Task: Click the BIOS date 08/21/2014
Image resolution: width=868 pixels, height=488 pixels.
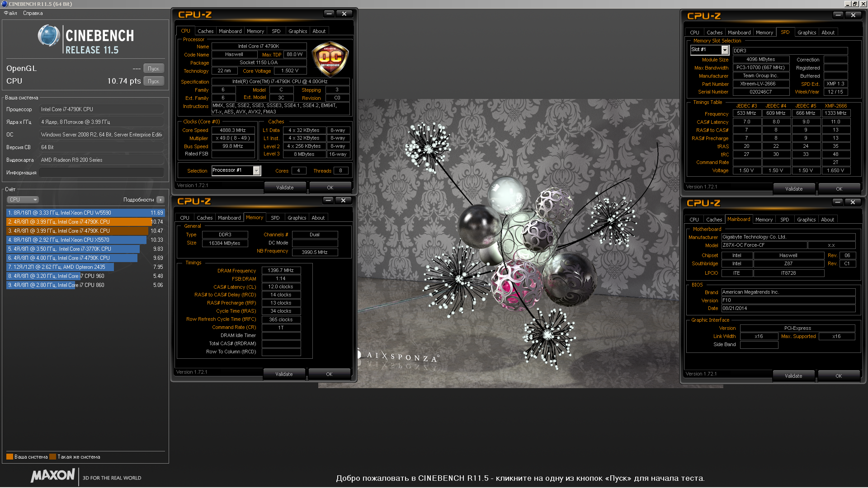Action: click(788, 308)
